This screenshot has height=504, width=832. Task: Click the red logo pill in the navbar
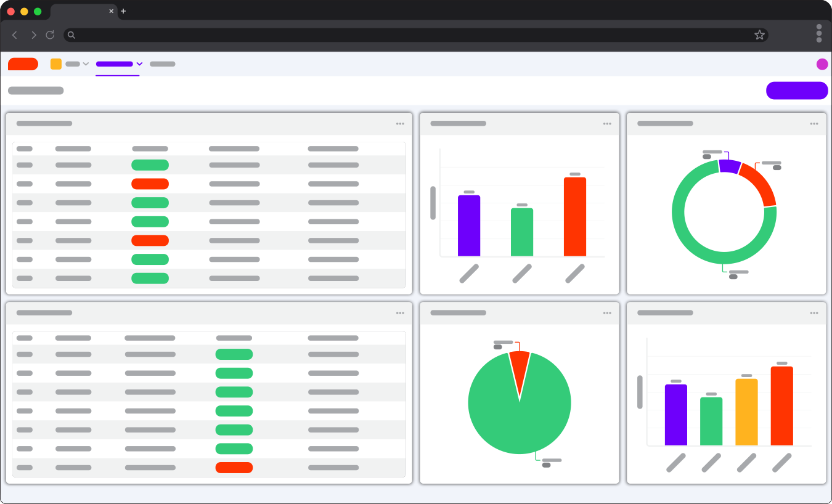23,63
